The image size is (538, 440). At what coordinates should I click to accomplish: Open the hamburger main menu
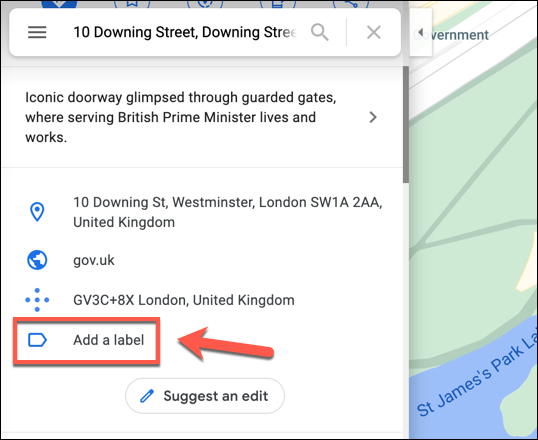tap(37, 32)
